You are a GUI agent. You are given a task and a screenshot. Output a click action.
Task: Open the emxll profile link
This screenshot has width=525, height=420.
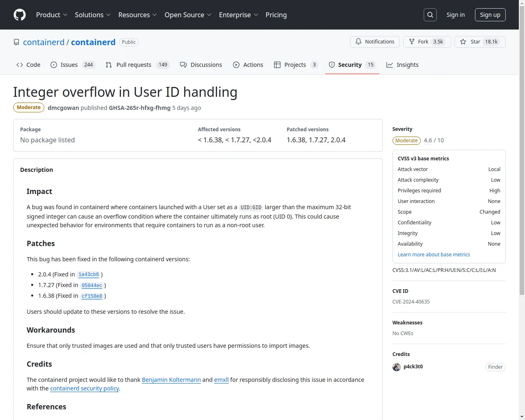221,380
